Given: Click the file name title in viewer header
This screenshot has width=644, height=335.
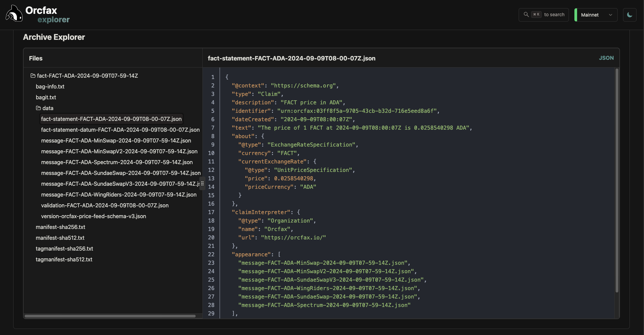Looking at the screenshot, I should (x=292, y=58).
